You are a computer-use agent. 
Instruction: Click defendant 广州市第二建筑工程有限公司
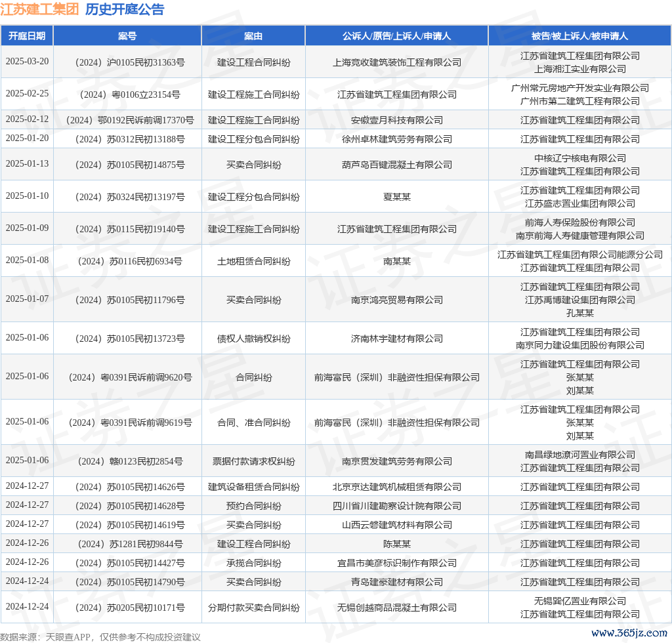580,101
